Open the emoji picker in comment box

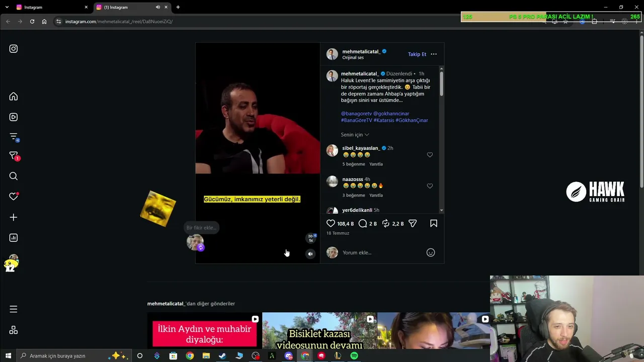tap(431, 252)
